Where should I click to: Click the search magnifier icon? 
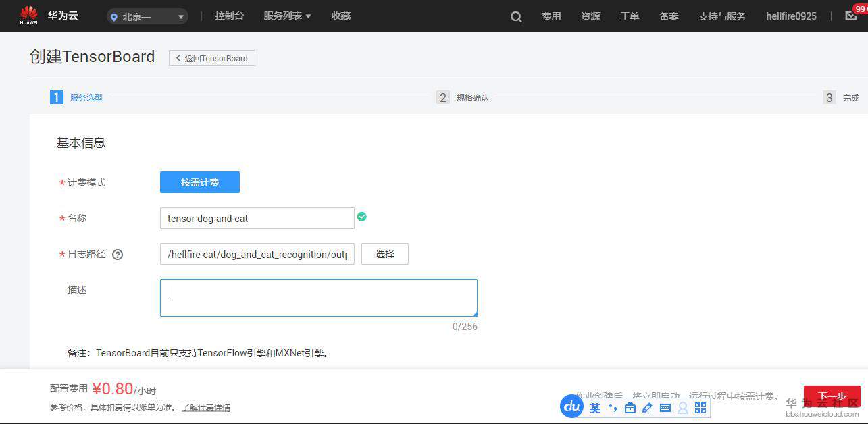(516, 17)
